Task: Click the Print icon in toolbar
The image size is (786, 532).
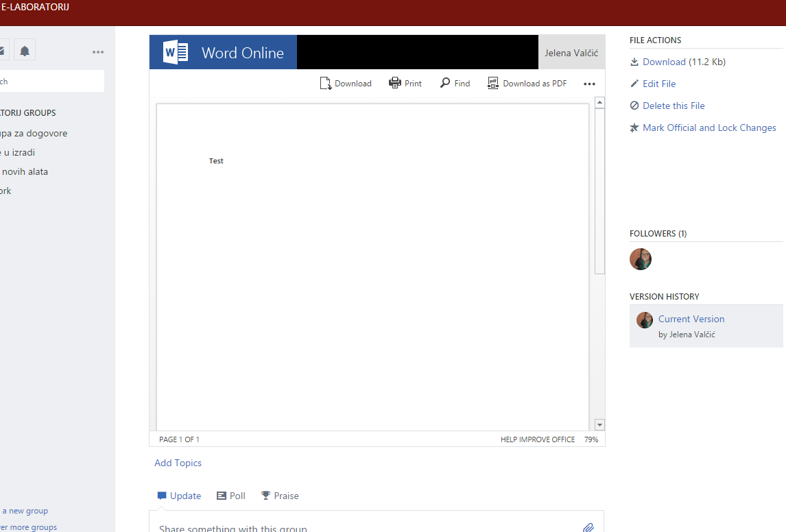Action: tap(395, 83)
